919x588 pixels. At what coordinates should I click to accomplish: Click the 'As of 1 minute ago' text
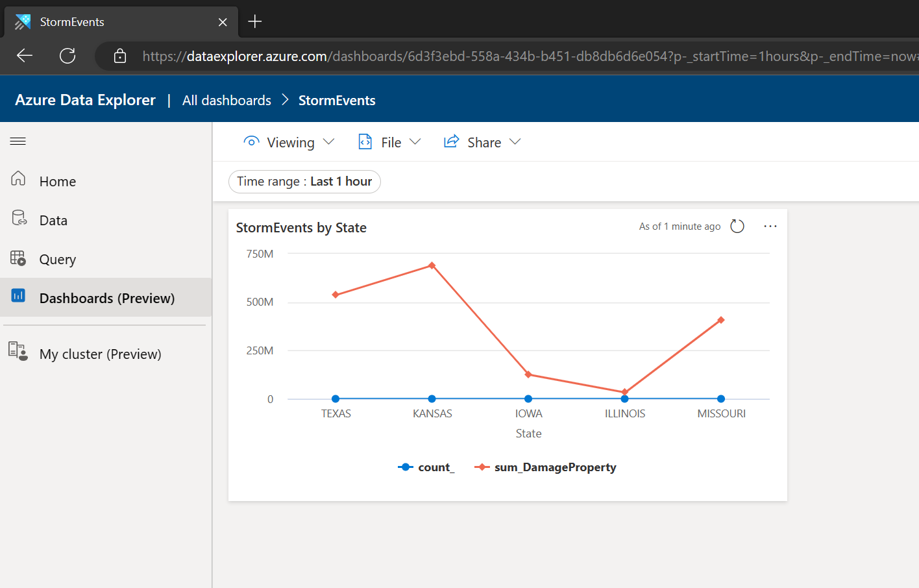(x=680, y=227)
